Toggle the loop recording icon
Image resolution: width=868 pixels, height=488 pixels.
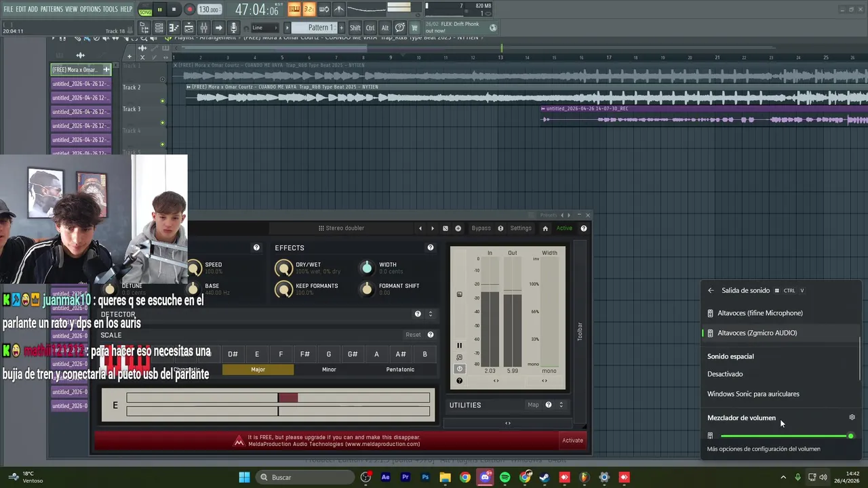click(324, 9)
